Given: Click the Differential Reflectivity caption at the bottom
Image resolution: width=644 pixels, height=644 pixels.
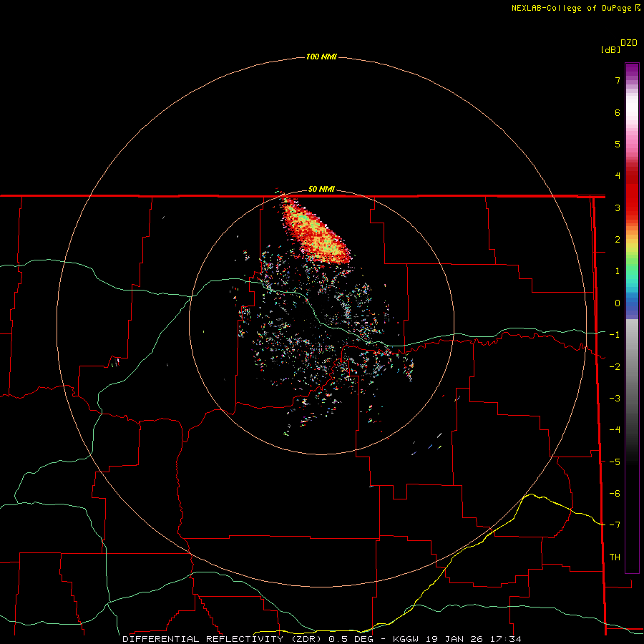Looking at the screenshot, I should pyautogui.click(x=321, y=639).
